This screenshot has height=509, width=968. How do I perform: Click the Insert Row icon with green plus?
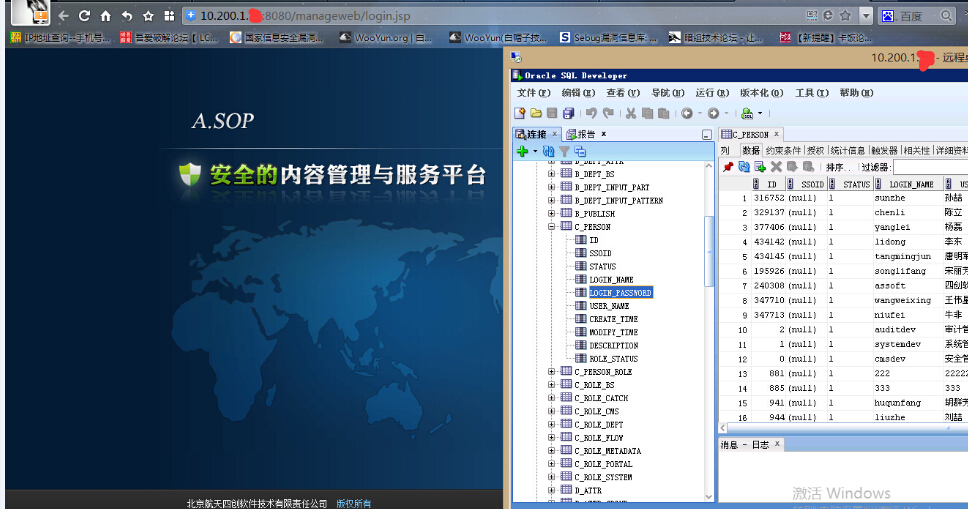tap(760, 167)
